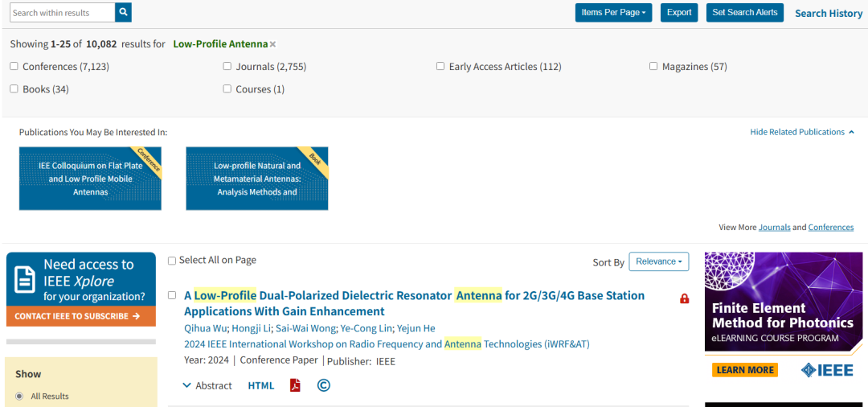Open author Ye-Cong Lin

click(366, 328)
